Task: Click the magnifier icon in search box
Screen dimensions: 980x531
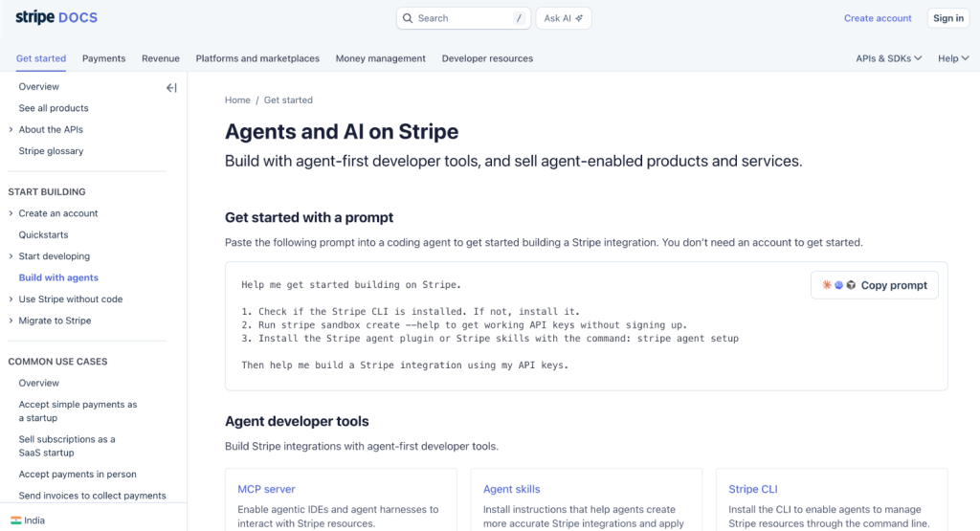Action: tap(408, 18)
